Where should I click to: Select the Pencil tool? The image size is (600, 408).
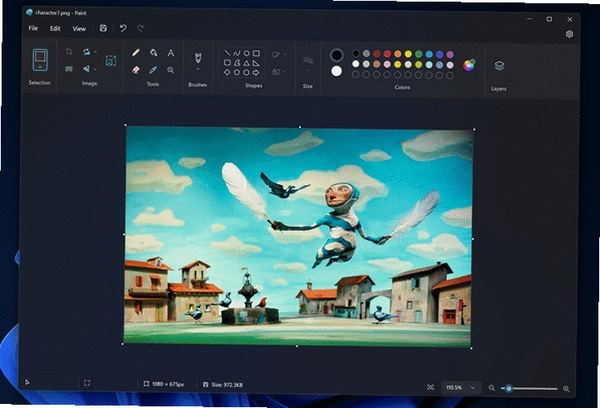[136, 52]
